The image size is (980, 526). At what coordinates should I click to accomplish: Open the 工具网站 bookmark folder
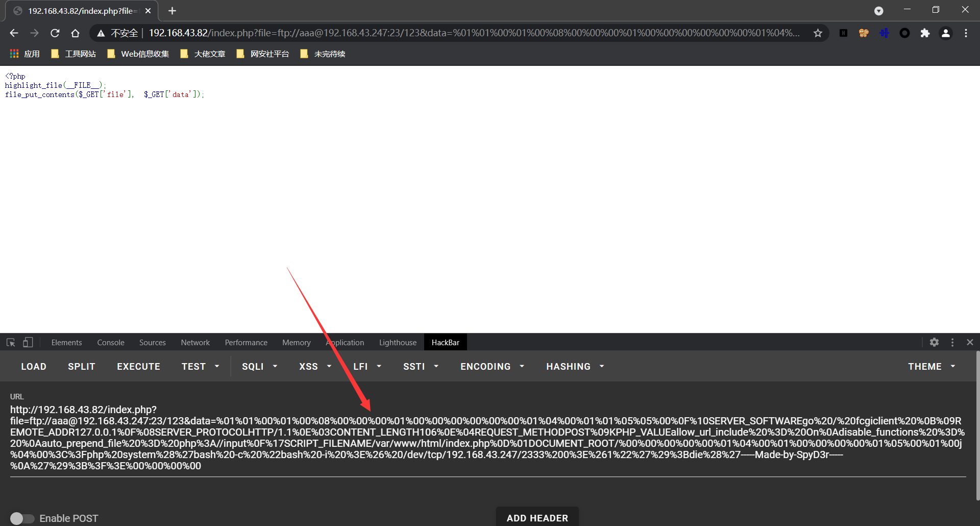pos(73,54)
